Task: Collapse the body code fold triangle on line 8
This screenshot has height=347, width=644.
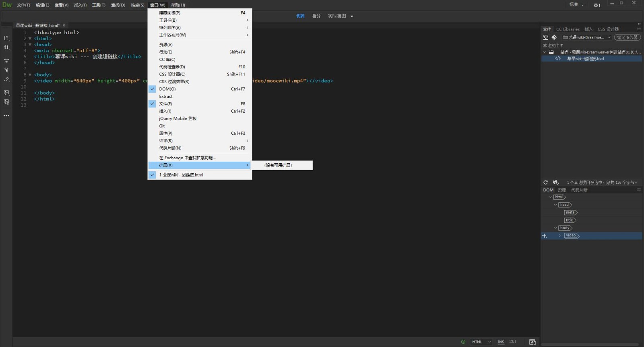Action: pyautogui.click(x=30, y=75)
